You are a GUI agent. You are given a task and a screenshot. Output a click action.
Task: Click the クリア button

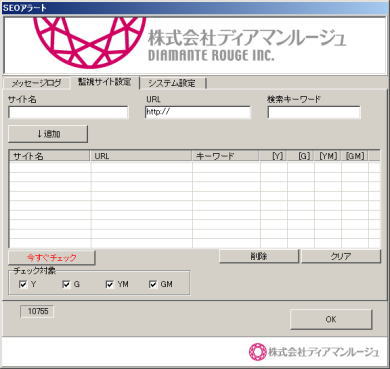pos(341,256)
